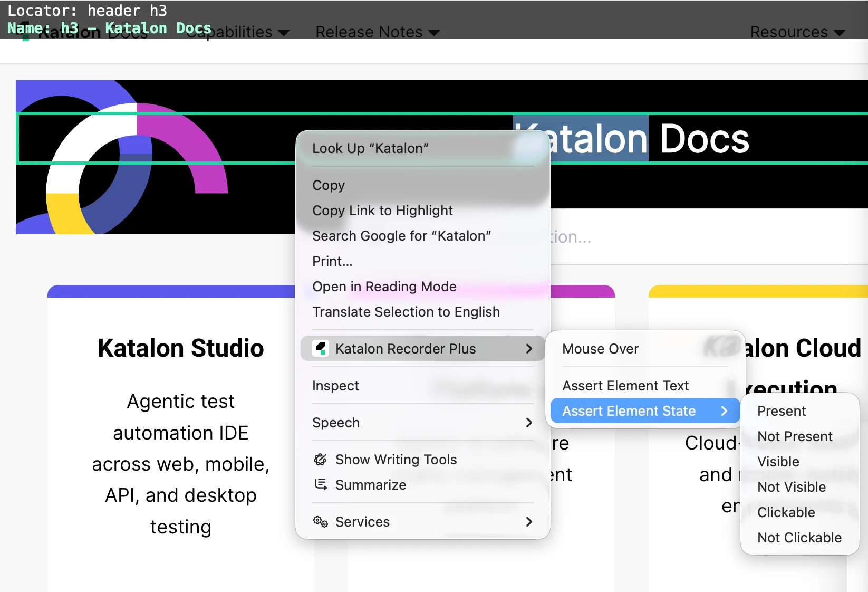Select the Not Clickable state option

[800, 538]
